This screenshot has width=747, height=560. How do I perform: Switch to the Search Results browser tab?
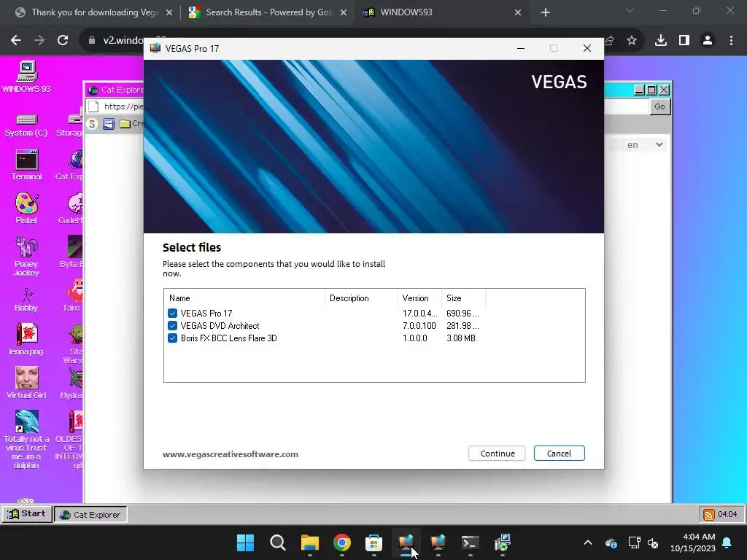coord(267,12)
